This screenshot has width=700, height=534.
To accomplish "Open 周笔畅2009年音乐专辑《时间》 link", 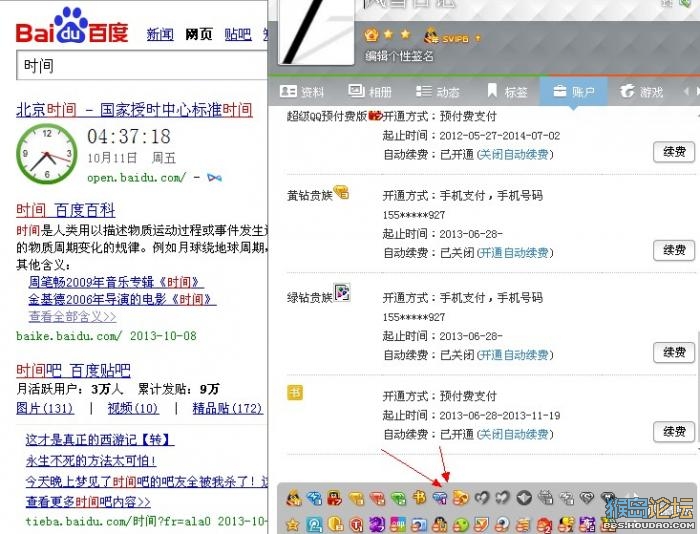I will 116,282.
